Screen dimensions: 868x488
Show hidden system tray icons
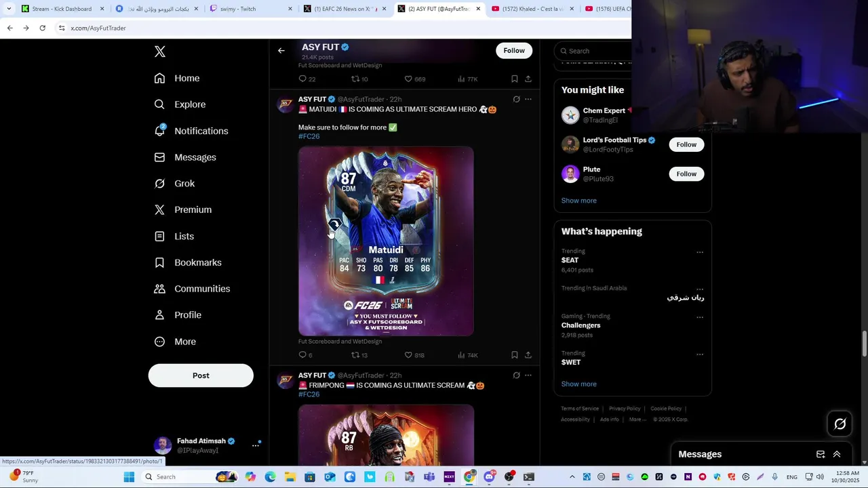(x=572, y=477)
